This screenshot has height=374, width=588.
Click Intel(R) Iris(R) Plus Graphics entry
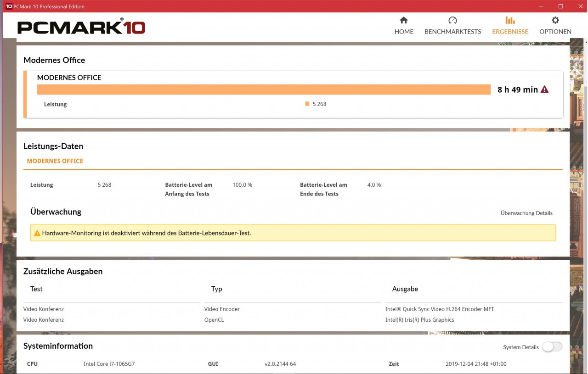[x=419, y=320]
